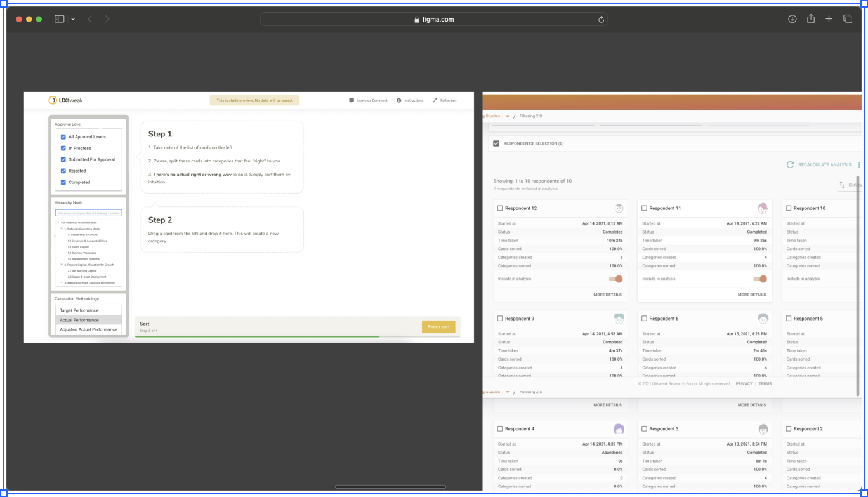
Task: Toggle Include in analysis for Respondent 12
Action: (x=616, y=279)
